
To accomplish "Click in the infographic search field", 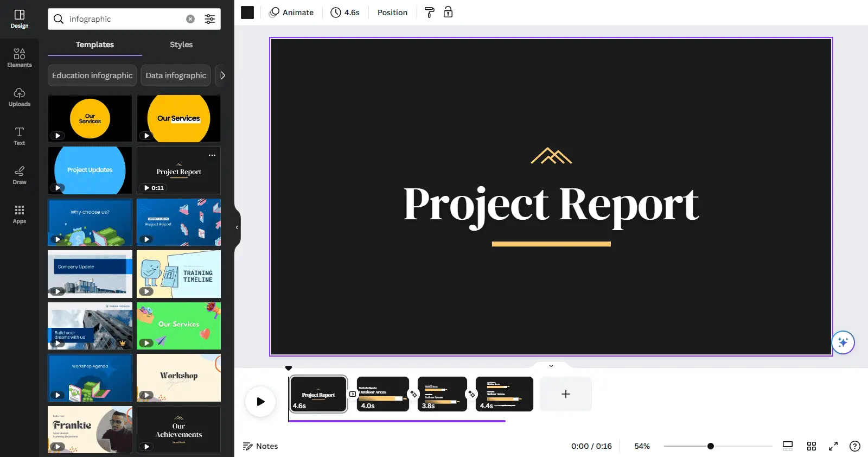I will click(x=126, y=19).
